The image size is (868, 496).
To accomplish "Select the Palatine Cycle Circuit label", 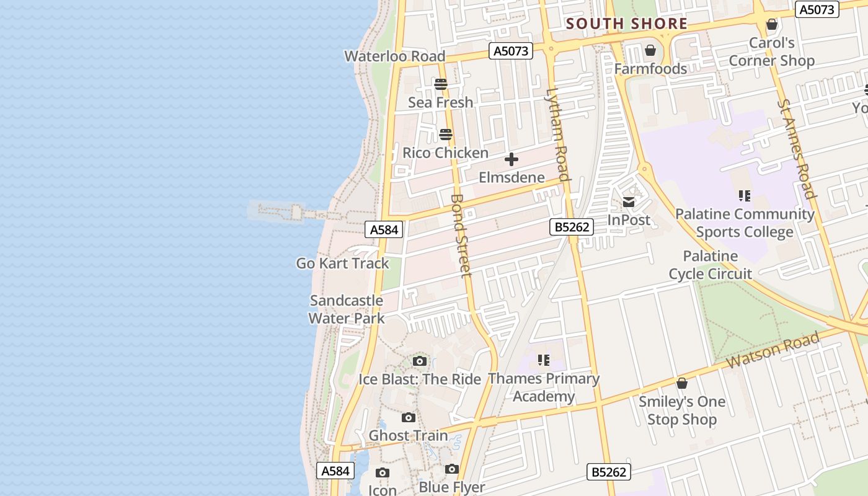I will click(711, 265).
